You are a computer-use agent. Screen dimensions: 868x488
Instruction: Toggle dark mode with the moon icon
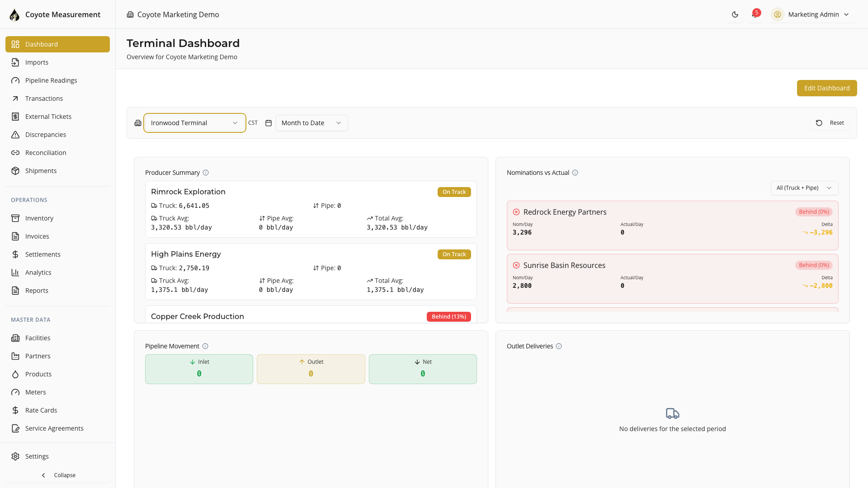(x=735, y=14)
